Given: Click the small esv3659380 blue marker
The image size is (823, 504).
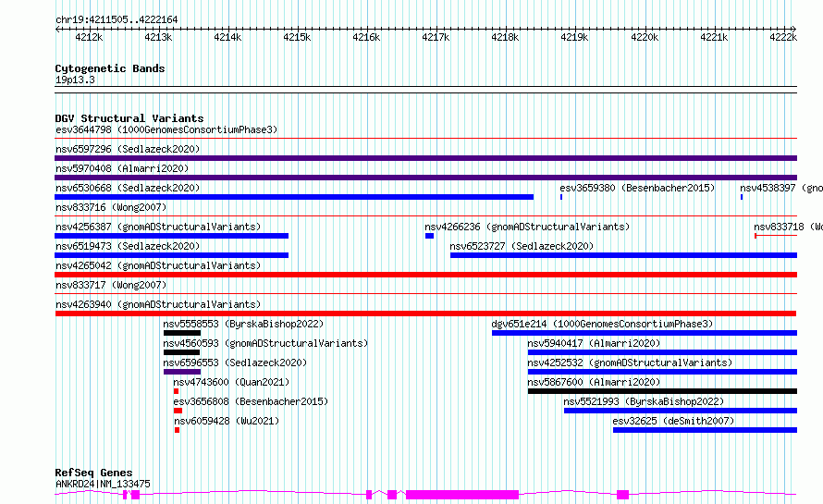Looking at the screenshot, I should tap(561, 197).
